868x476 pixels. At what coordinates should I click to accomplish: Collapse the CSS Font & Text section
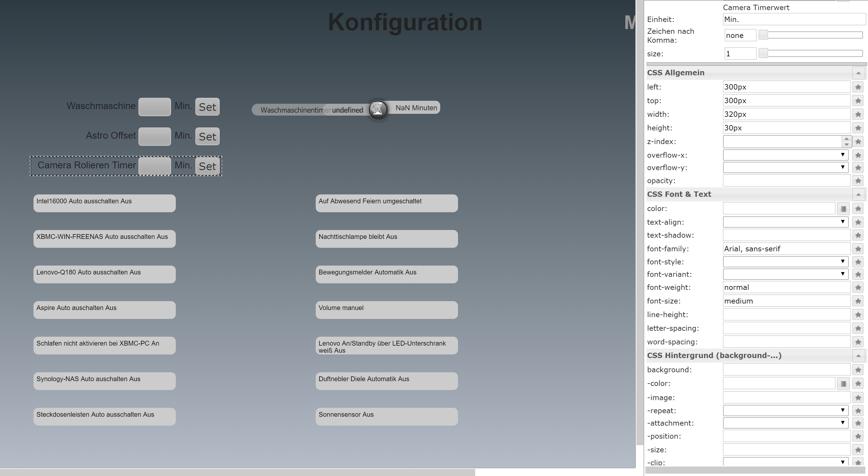click(858, 194)
